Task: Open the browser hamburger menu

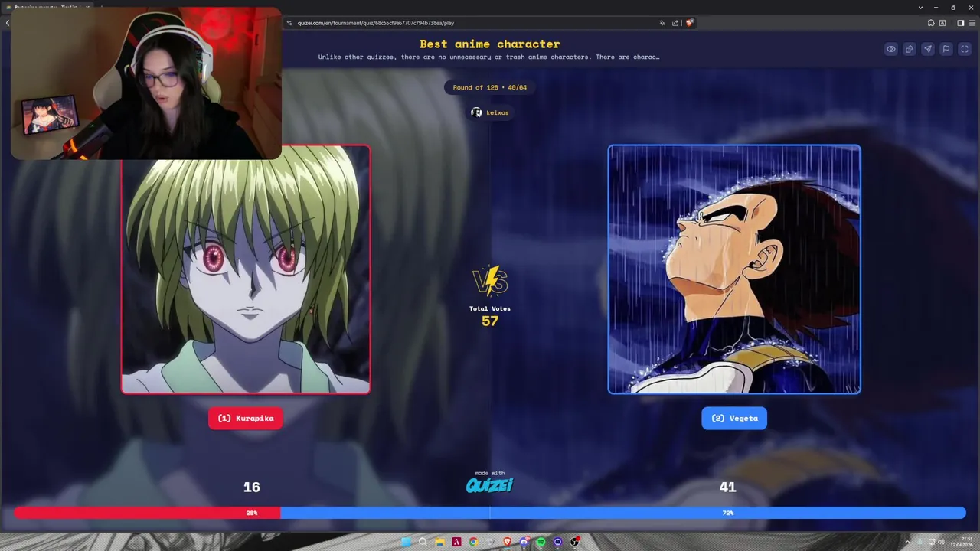Action: coord(972,23)
